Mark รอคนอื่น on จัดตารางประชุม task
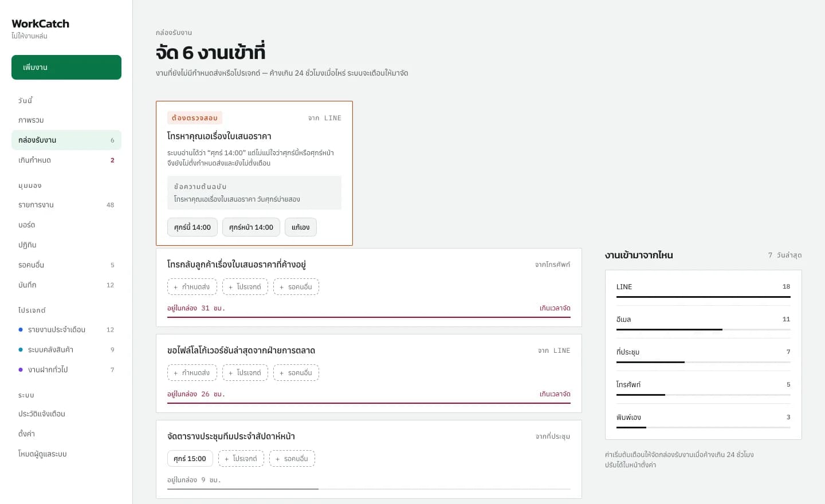 [292, 459]
